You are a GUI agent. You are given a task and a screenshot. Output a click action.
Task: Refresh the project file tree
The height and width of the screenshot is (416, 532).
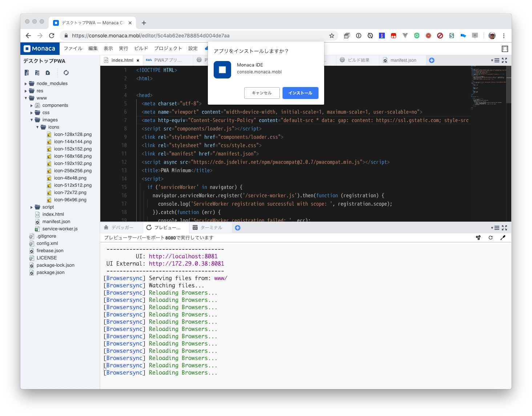[66, 73]
